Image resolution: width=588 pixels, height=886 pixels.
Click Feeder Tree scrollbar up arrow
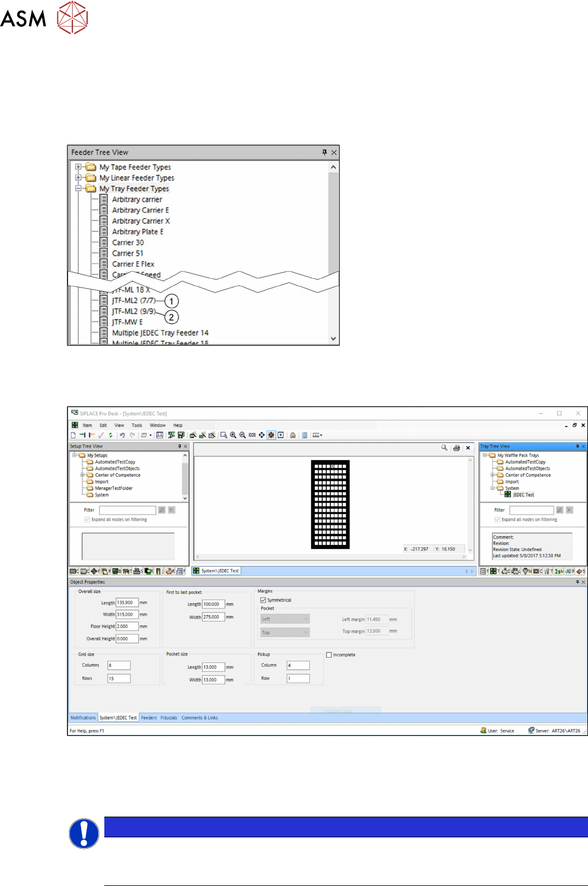[x=333, y=167]
